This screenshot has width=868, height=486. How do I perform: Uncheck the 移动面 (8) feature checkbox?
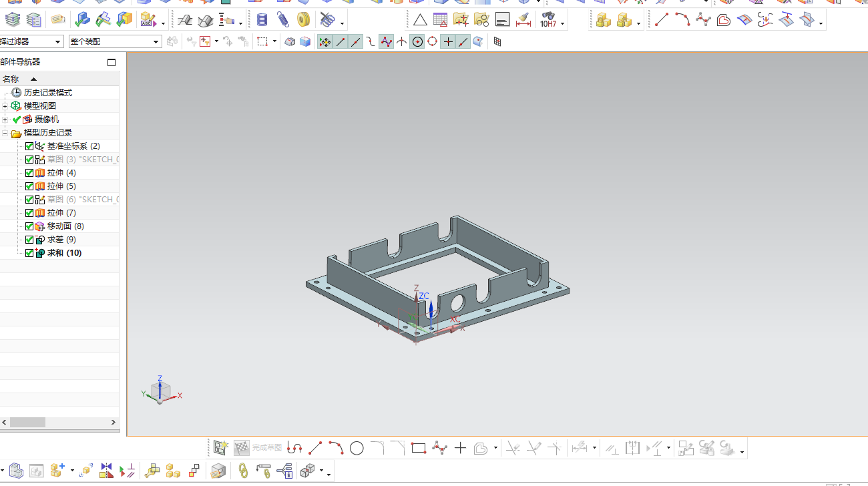29,226
